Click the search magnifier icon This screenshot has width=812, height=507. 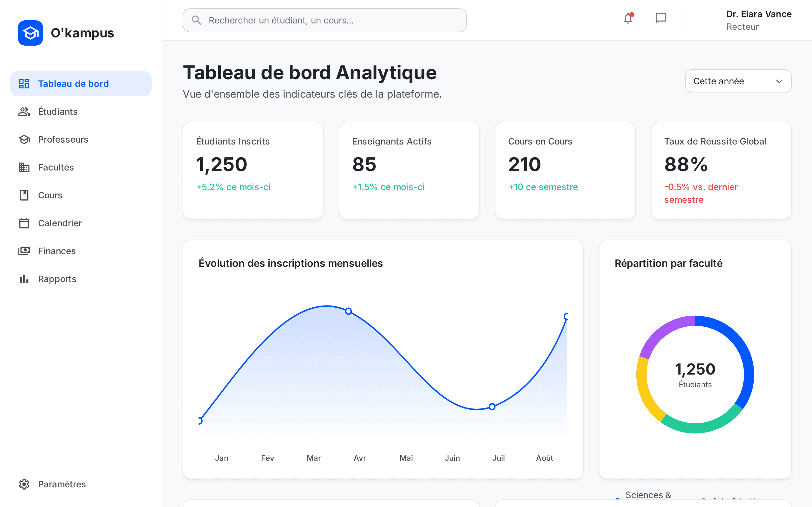coord(197,21)
